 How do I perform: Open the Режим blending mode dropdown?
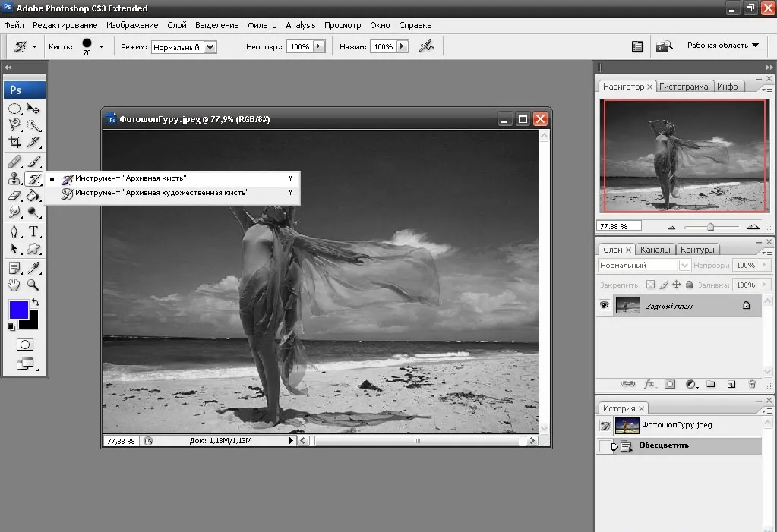[x=184, y=47]
